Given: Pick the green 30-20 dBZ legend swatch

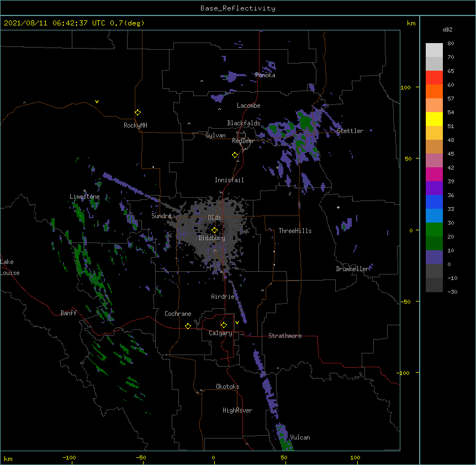Looking at the screenshot, I should [434, 230].
